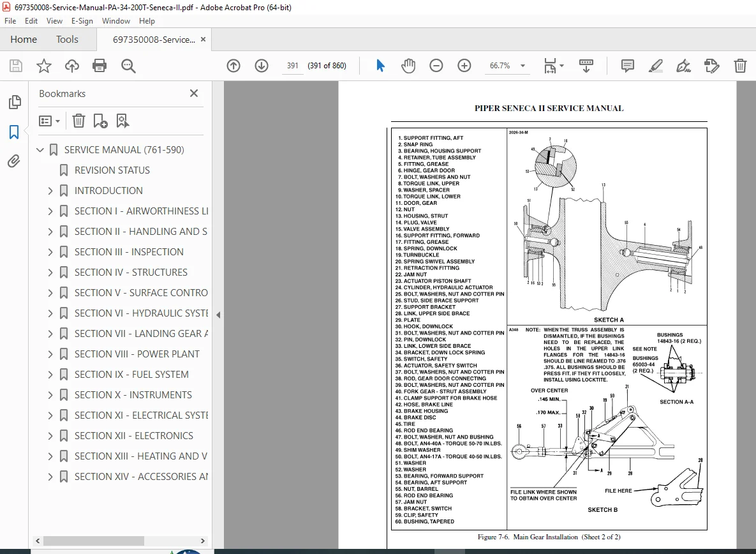This screenshot has width=756, height=554.
Task: Click the page number input field
Action: click(293, 66)
